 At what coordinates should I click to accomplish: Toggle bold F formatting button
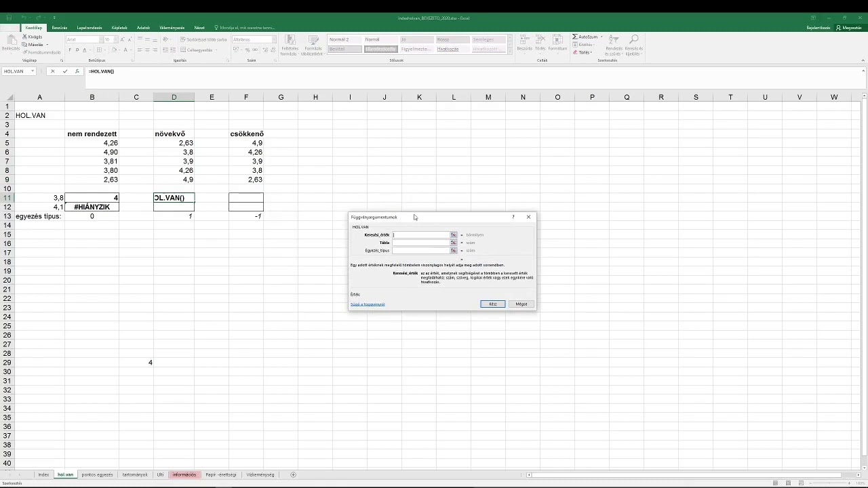pos(70,50)
